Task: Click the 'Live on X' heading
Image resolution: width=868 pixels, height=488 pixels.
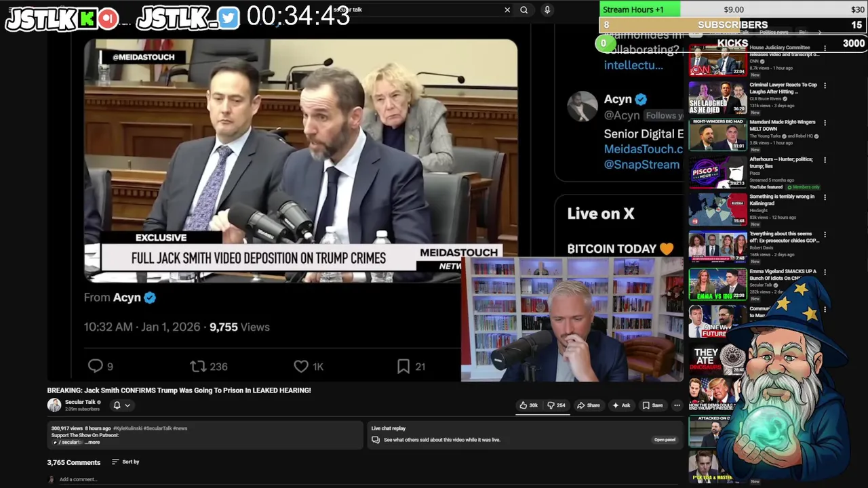Action: pyautogui.click(x=601, y=213)
